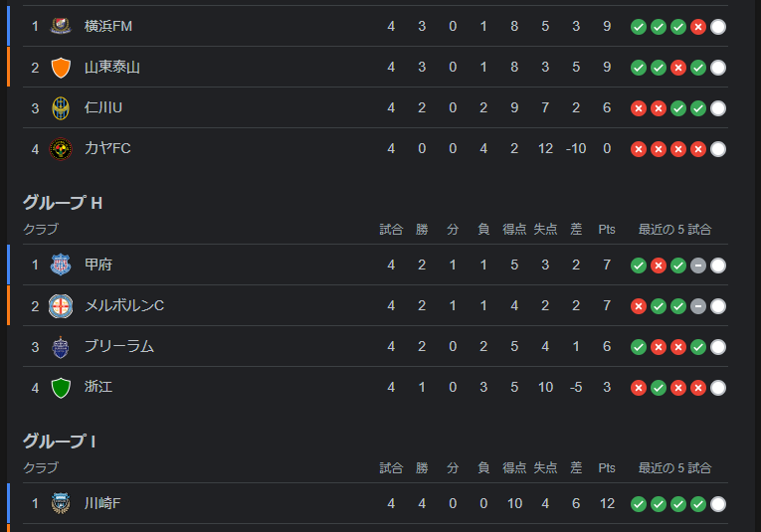Click the 甲府 club crest icon
761x532 pixels.
tap(61, 265)
